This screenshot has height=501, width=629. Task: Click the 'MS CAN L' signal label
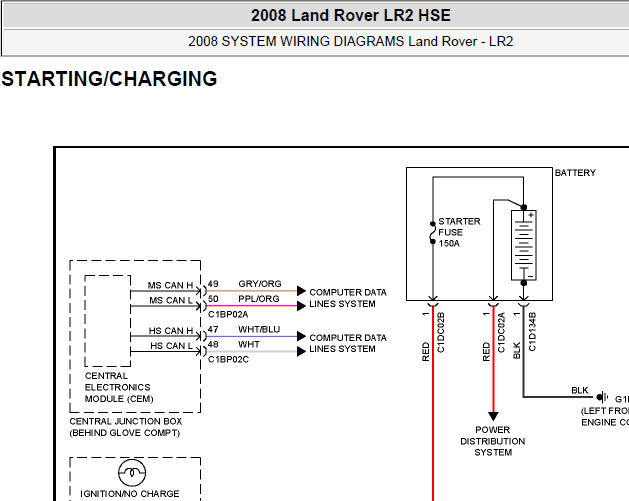pyautogui.click(x=171, y=300)
